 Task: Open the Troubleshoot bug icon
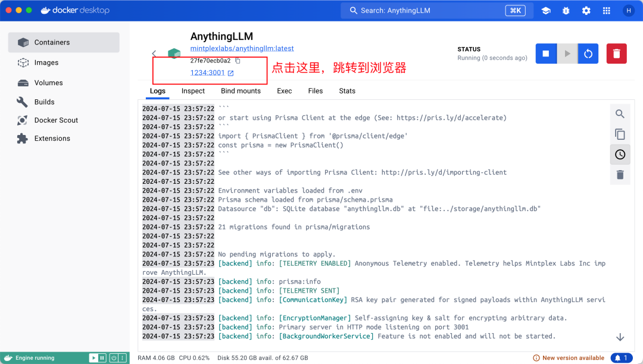click(566, 11)
